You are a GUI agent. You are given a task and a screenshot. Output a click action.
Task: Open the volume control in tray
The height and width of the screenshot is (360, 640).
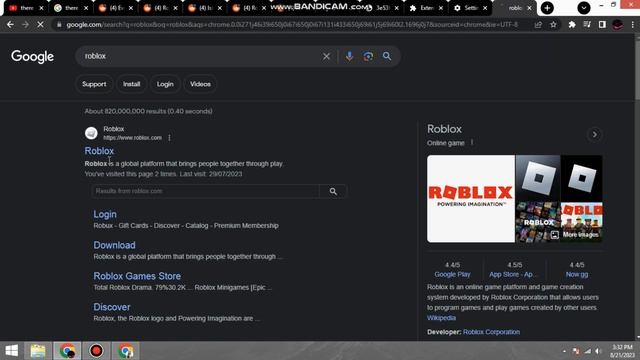(x=598, y=351)
